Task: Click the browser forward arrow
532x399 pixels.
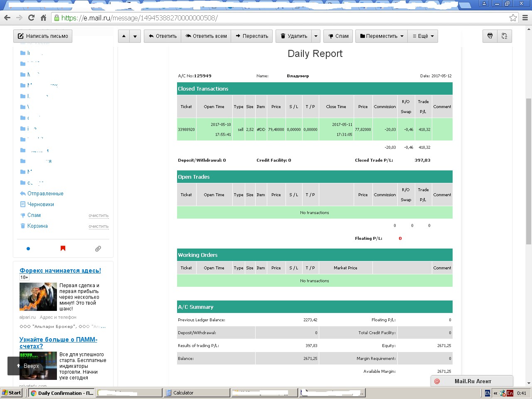Action: (19, 18)
